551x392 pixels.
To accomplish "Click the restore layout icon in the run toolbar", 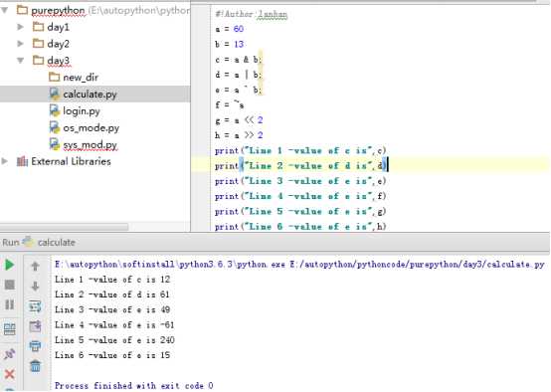I will 10,329.
